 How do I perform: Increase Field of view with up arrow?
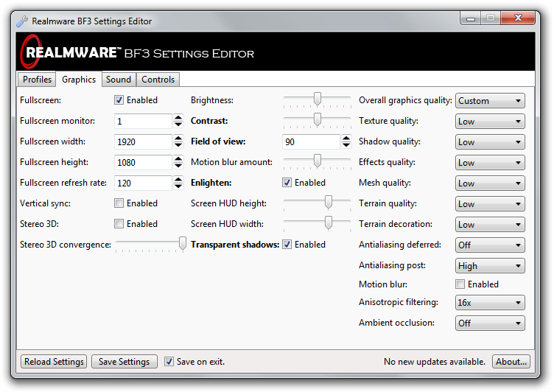pos(346,138)
